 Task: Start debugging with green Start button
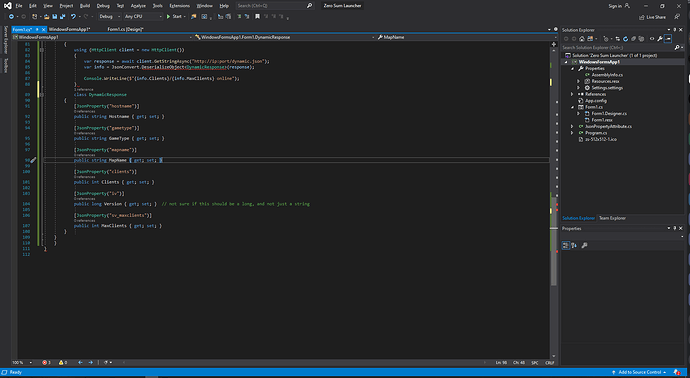174,17
